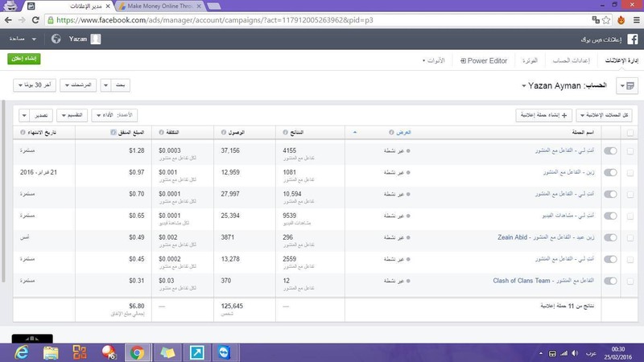Click the browser address bar URL
This screenshot has height=362, width=644.
[x=214, y=19]
